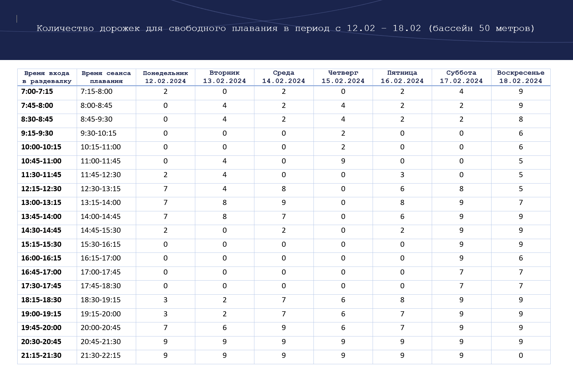573x392 pixels.
Task: Click Sunday's '8' in the 8:45-9:30 row
Action: coord(521,119)
